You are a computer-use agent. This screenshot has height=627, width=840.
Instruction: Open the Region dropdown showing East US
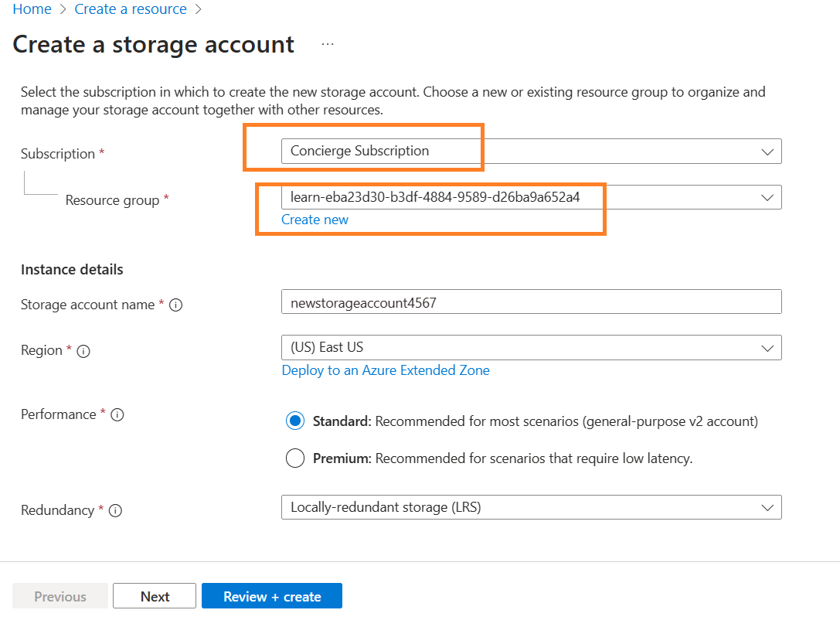pyautogui.click(x=531, y=348)
